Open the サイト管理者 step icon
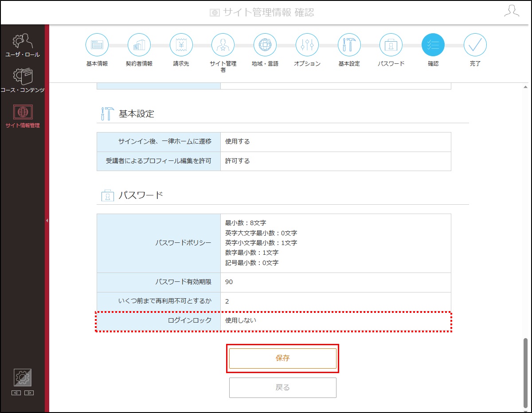This screenshot has height=413, width=532. click(223, 45)
